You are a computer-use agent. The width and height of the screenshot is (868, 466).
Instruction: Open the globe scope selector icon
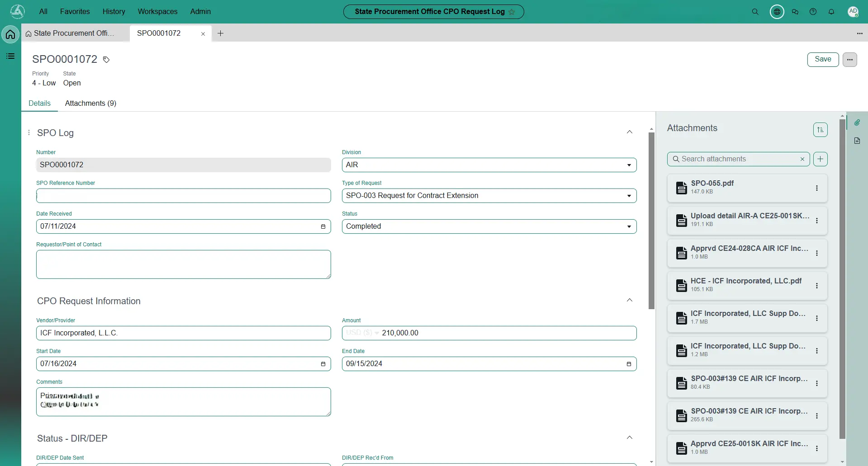(x=777, y=12)
